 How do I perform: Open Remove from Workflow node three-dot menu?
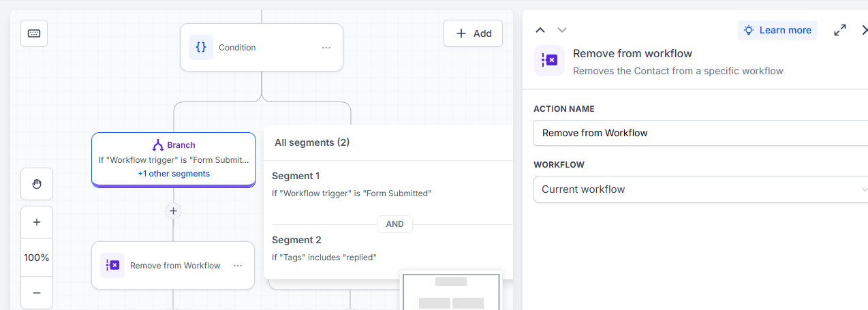(x=238, y=266)
